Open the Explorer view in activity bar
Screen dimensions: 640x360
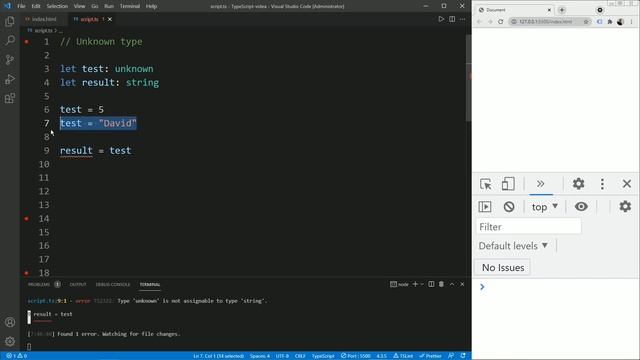(x=10, y=21)
